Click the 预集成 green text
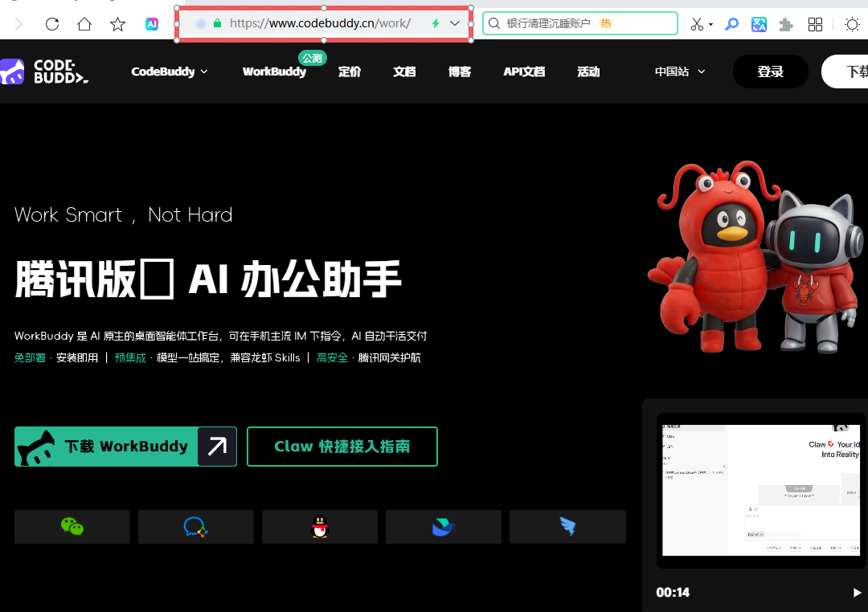 tap(130, 357)
